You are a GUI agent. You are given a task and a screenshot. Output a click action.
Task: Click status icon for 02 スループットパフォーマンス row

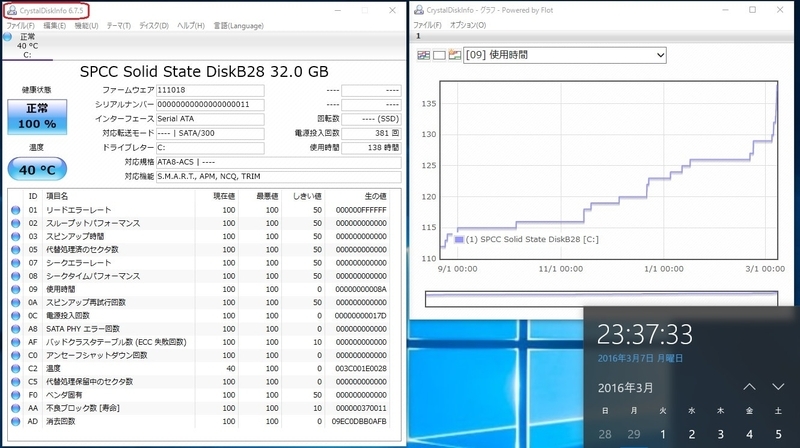(x=16, y=223)
